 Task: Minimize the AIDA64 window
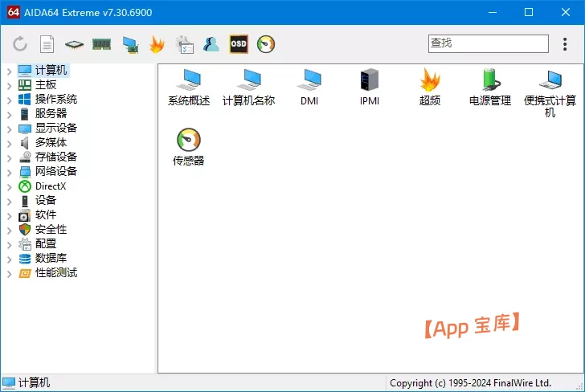(493, 12)
